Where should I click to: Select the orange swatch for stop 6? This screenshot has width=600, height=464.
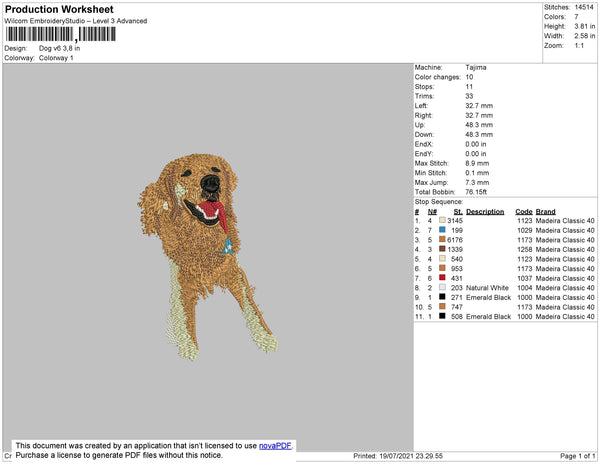coord(442,268)
